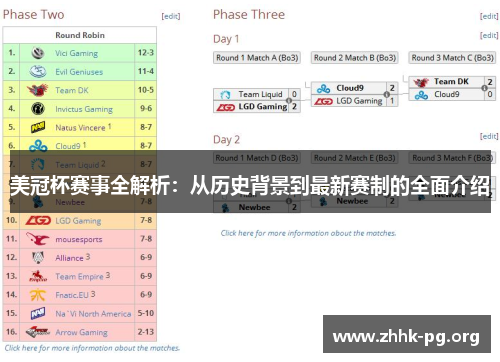
Task: Open Team DK link in Round Robin table
Action: point(72,90)
